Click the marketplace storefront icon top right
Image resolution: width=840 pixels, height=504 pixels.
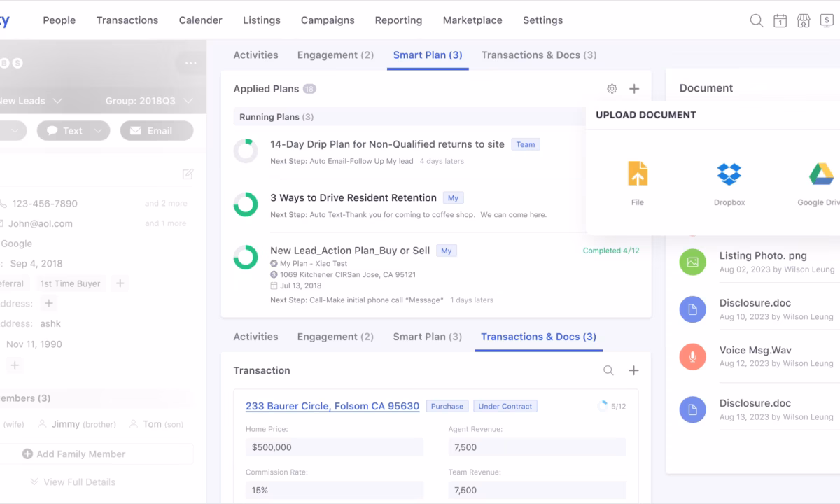(803, 20)
